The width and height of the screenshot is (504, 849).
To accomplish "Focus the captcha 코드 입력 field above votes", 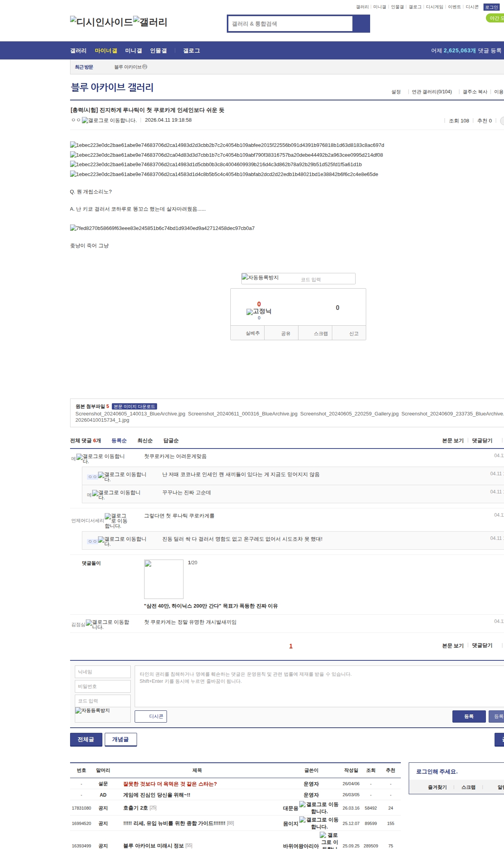I will point(326,279).
